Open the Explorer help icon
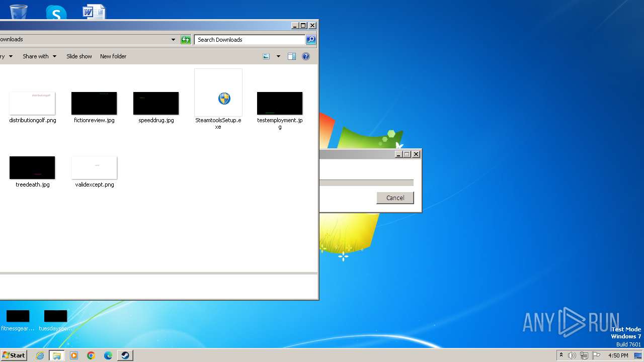Image resolution: width=644 pixels, height=362 pixels. point(305,56)
